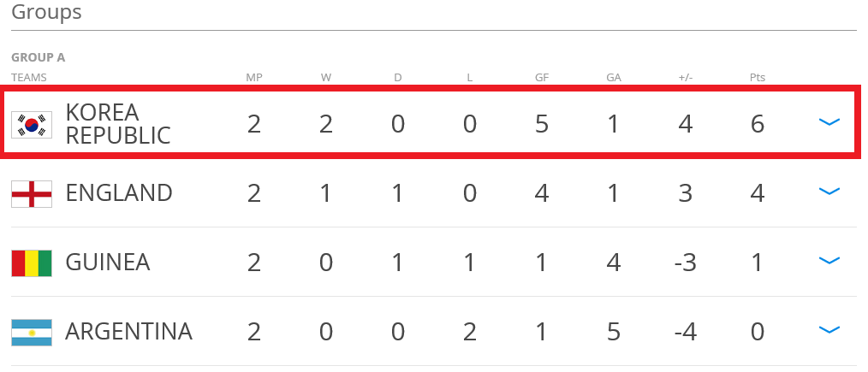
Task: Click Argentina's goal difference of -4
Action: coord(686,332)
